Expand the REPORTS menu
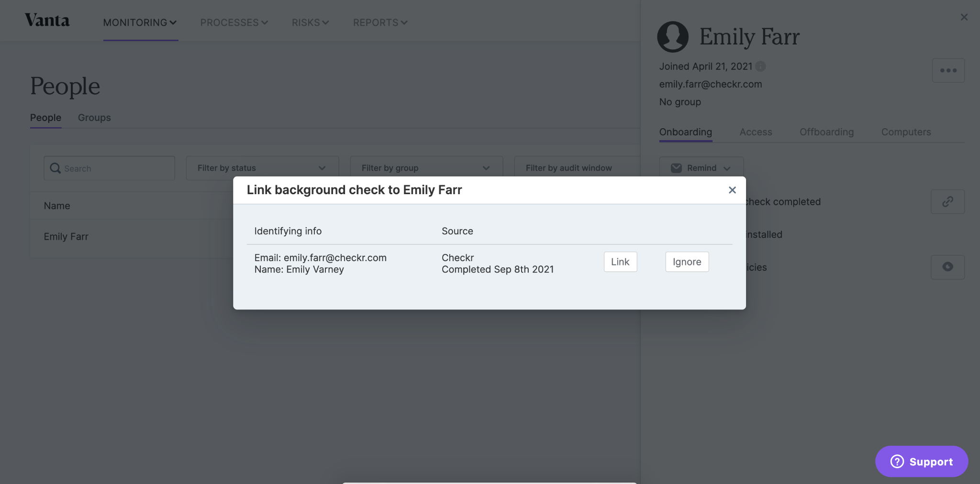This screenshot has width=980, height=484. 380,22
